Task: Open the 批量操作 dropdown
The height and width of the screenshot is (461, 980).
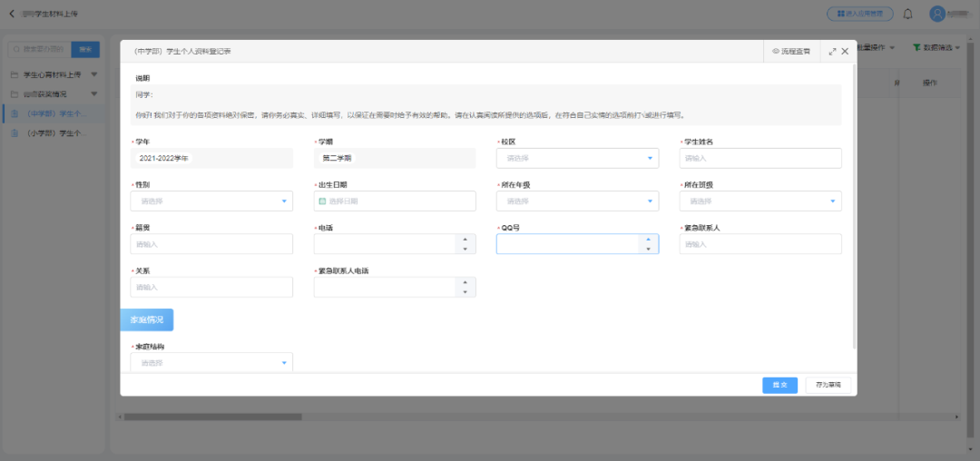Action: (x=877, y=47)
